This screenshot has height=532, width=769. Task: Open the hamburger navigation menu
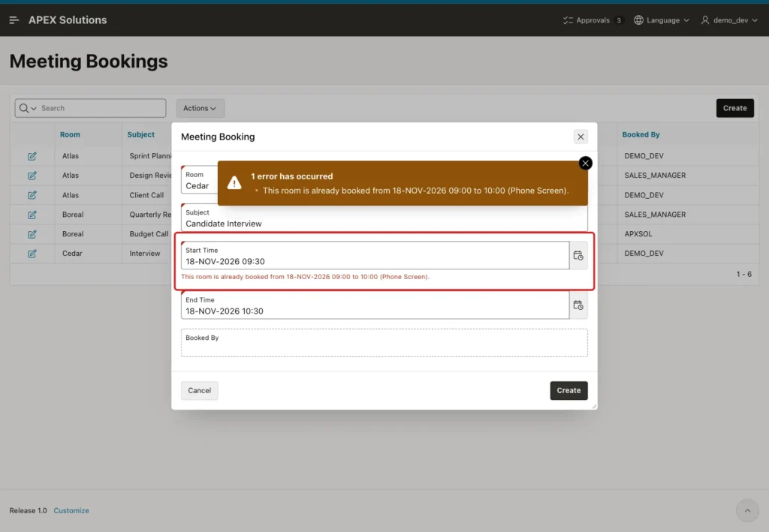click(14, 20)
